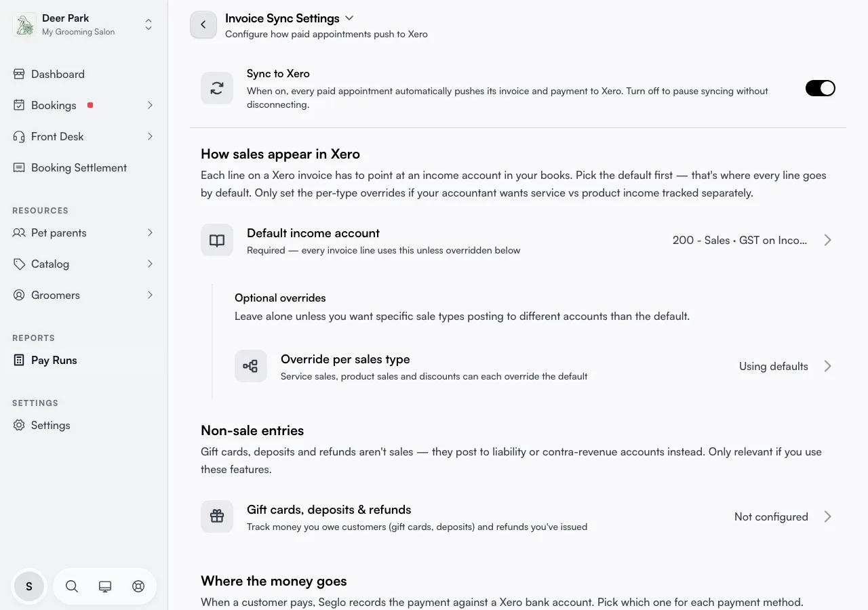Open help via the lifebuoy icon

click(x=138, y=586)
